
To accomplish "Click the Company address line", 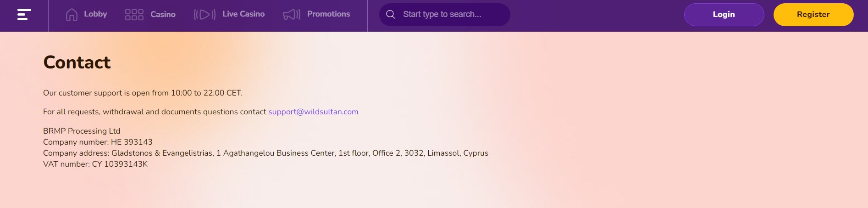I will click(x=265, y=153).
